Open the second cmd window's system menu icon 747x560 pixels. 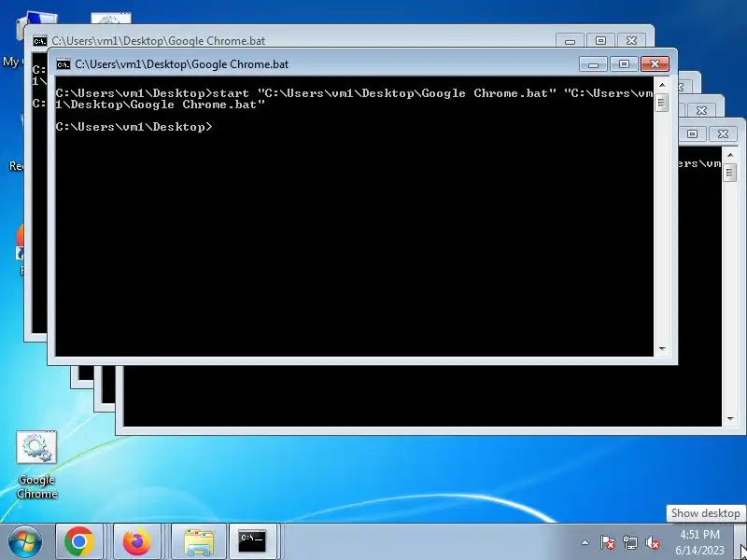pyautogui.click(x=40, y=41)
